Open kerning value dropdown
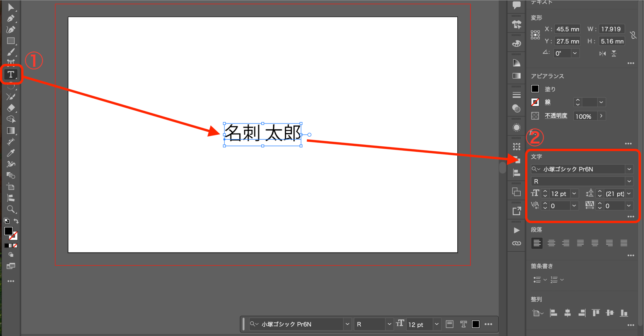The width and height of the screenshot is (644, 336). tap(574, 206)
